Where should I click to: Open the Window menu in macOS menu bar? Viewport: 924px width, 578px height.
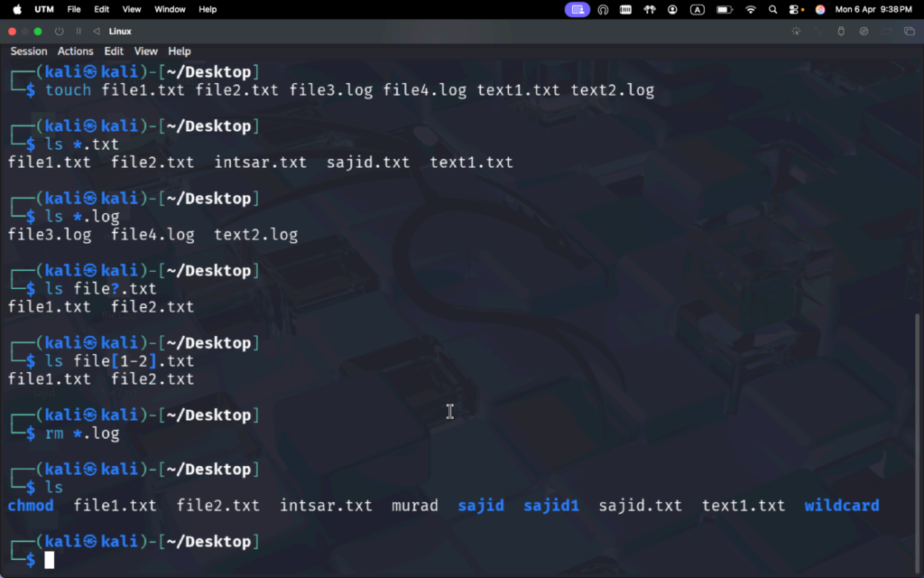[x=170, y=9]
